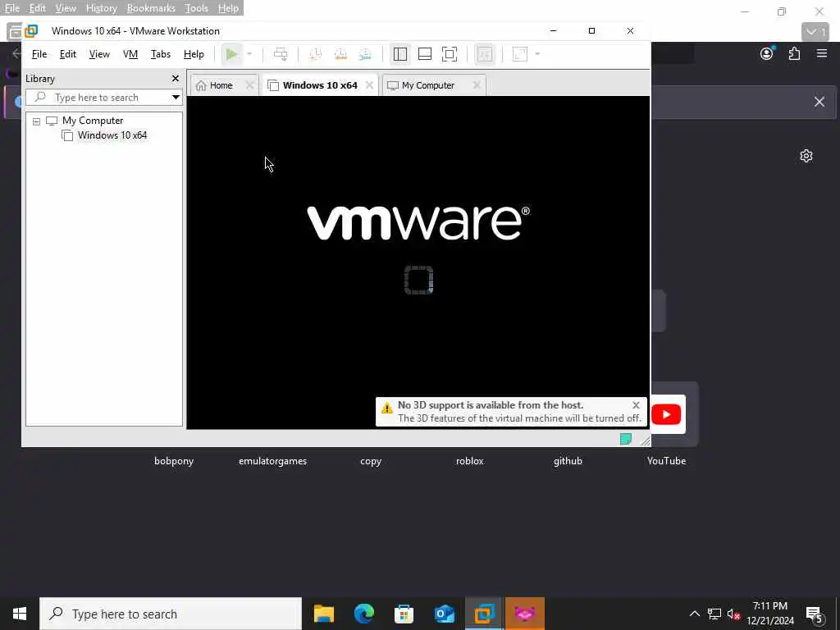
Task: Close the My Computer tab
Action: click(477, 85)
